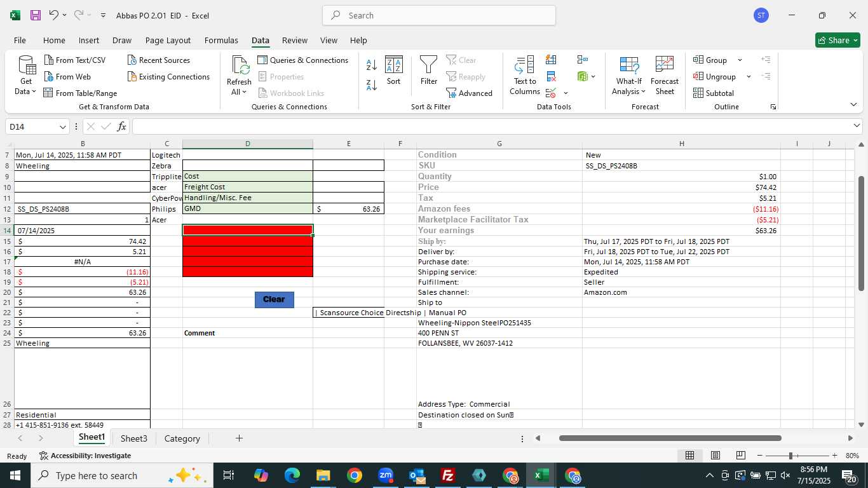
Task: Select the GMD cell
Action: [x=247, y=208]
